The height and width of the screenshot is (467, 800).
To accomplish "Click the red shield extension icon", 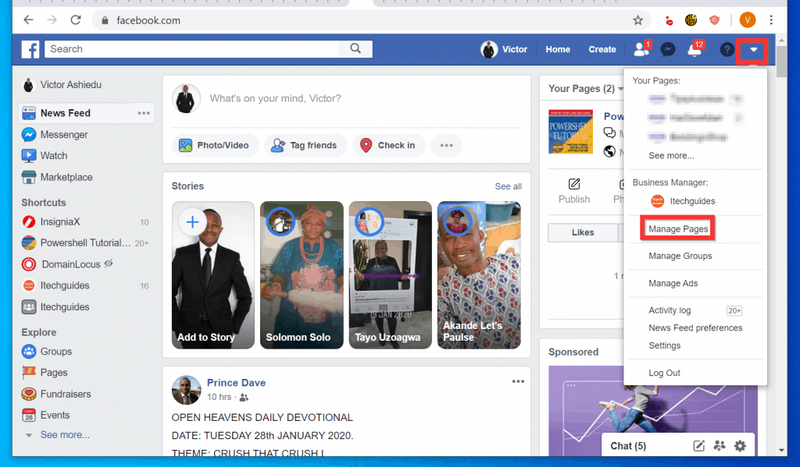I will (x=714, y=20).
